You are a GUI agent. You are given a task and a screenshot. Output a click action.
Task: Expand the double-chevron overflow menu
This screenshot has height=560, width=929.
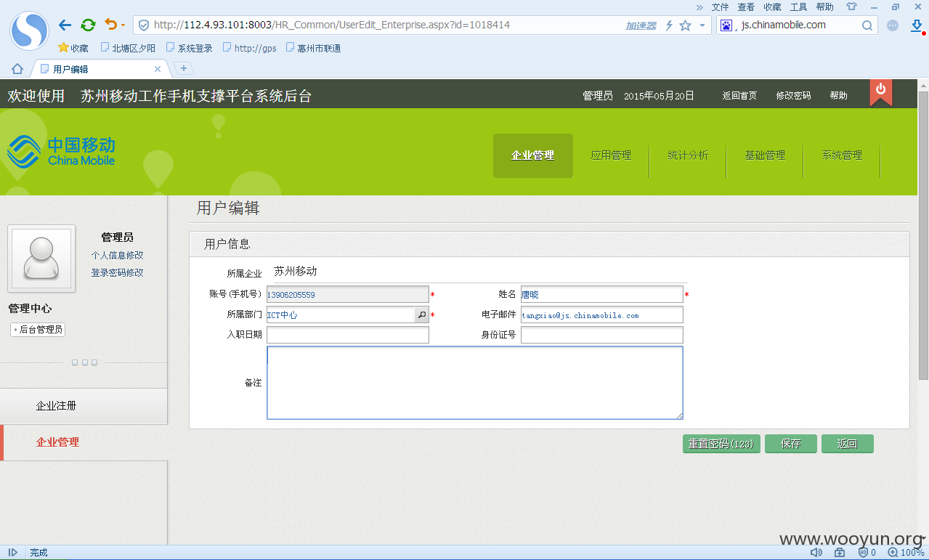699,7
